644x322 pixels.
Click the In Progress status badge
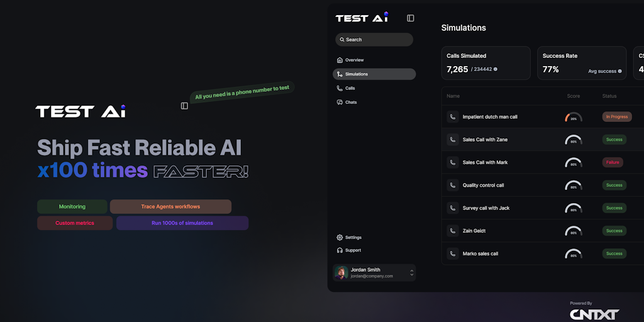point(617,116)
